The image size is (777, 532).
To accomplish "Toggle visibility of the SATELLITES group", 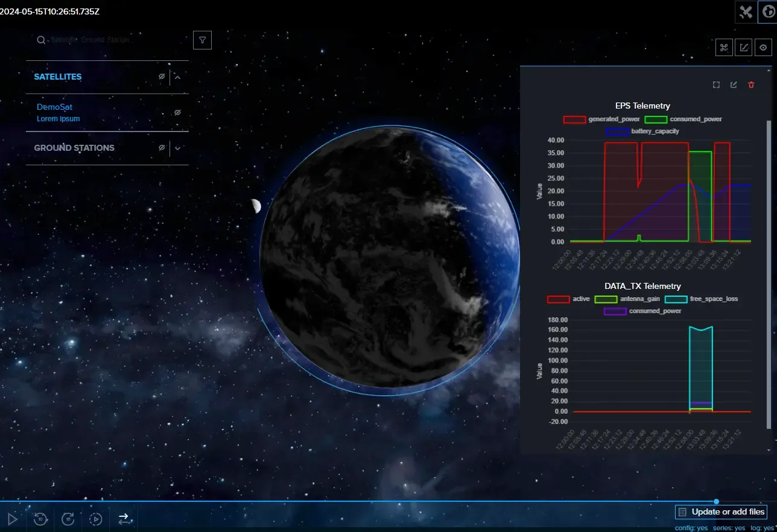I will [x=162, y=77].
